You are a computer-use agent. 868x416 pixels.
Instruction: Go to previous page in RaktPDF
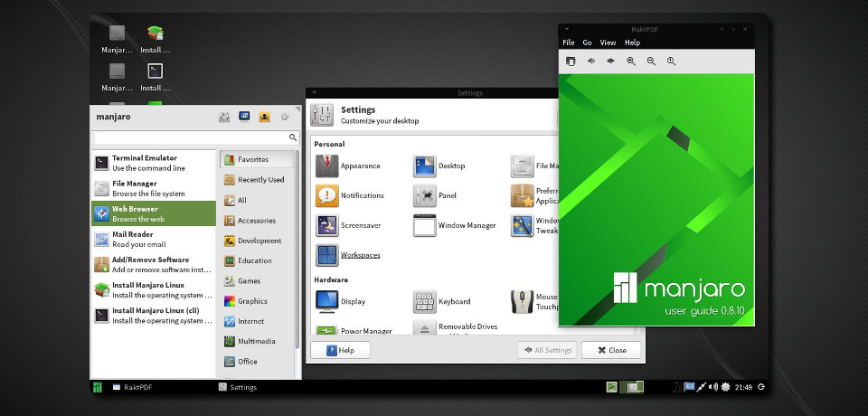[x=590, y=61]
